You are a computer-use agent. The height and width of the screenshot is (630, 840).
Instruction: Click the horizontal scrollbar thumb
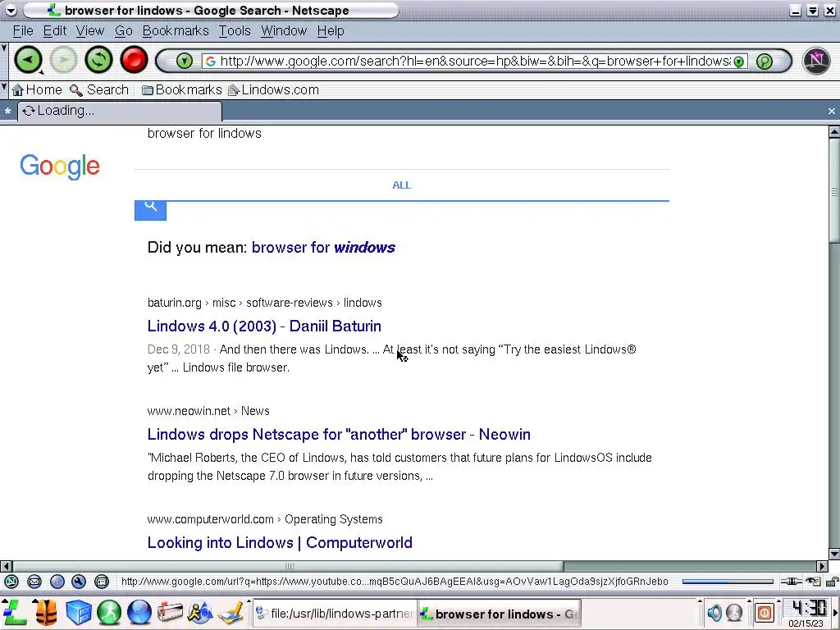(x=288, y=566)
